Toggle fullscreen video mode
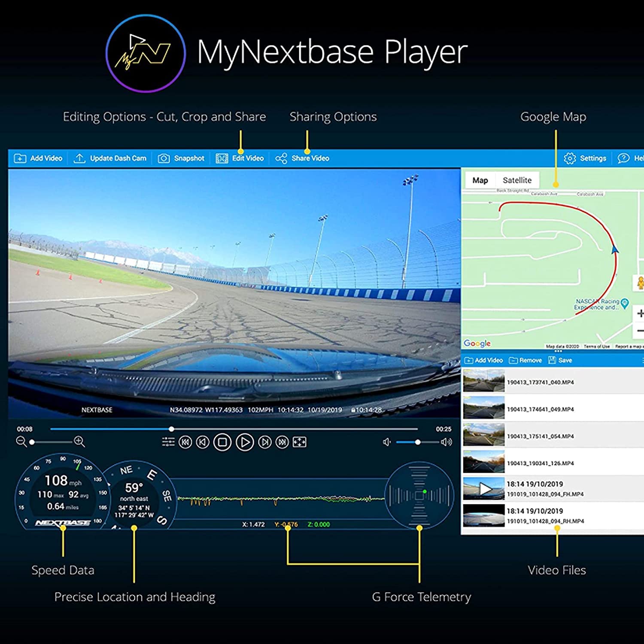Screen dimensions: 644x644 (299, 442)
